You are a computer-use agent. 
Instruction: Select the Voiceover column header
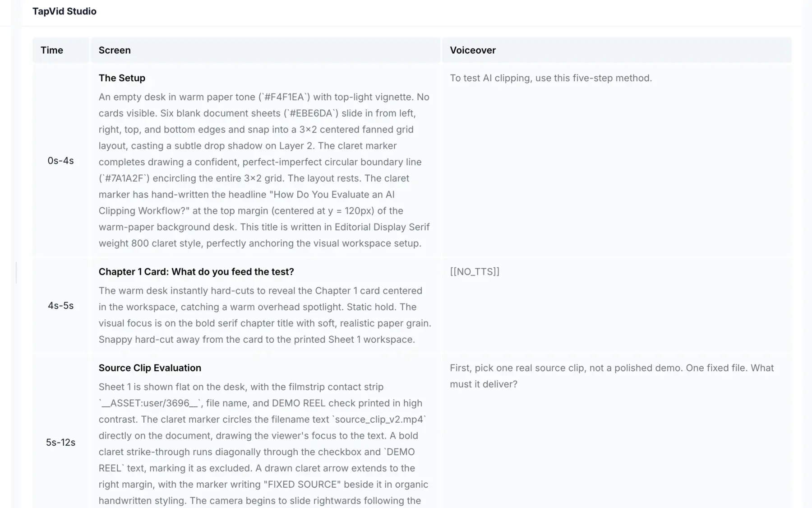(473, 50)
